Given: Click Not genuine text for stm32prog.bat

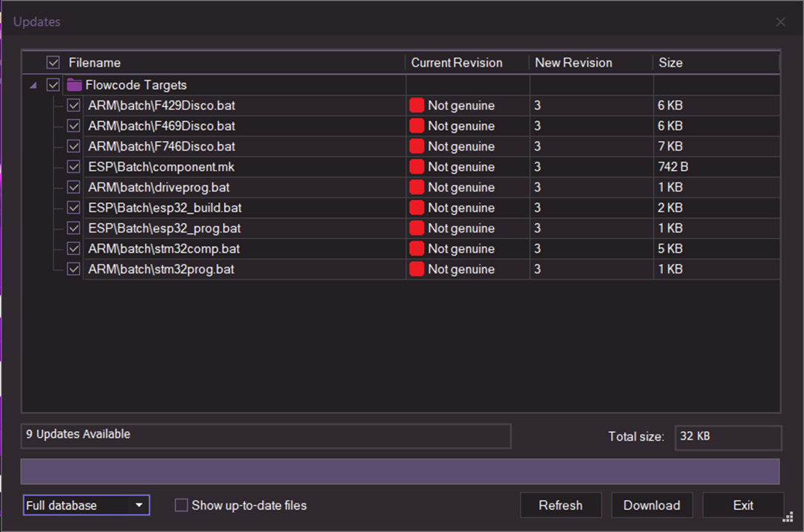Looking at the screenshot, I should point(461,270).
